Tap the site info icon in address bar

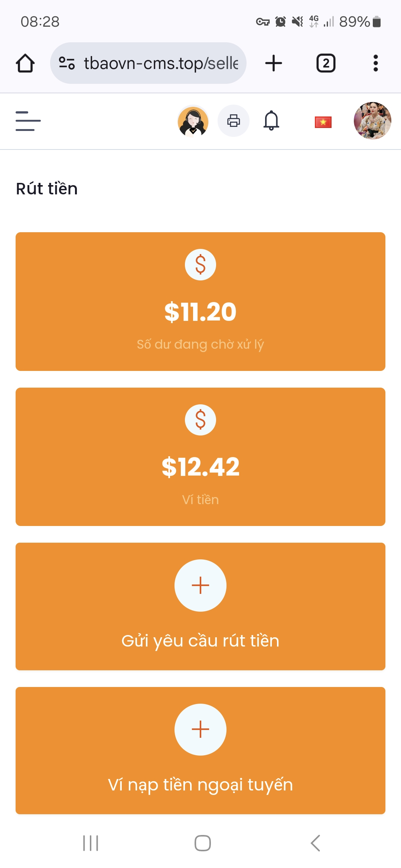(x=67, y=63)
